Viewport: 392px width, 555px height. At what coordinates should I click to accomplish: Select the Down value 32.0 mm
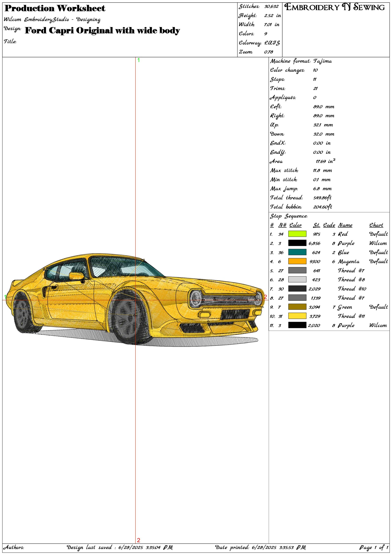(324, 134)
